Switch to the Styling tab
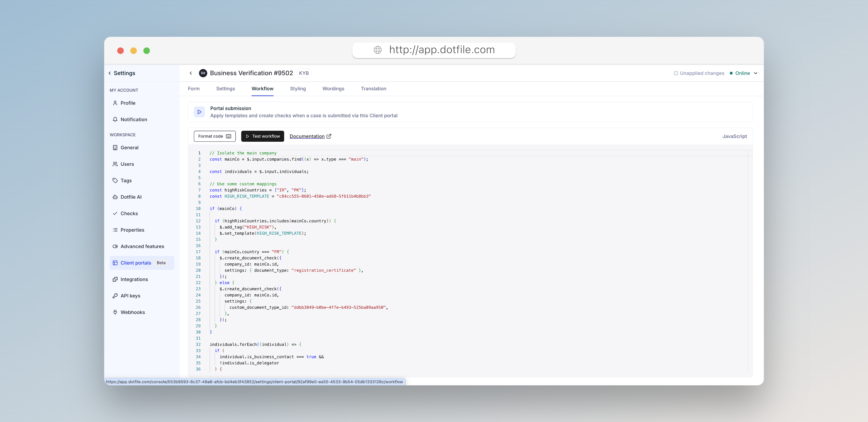Image resolution: width=868 pixels, height=422 pixels. tap(298, 89)
